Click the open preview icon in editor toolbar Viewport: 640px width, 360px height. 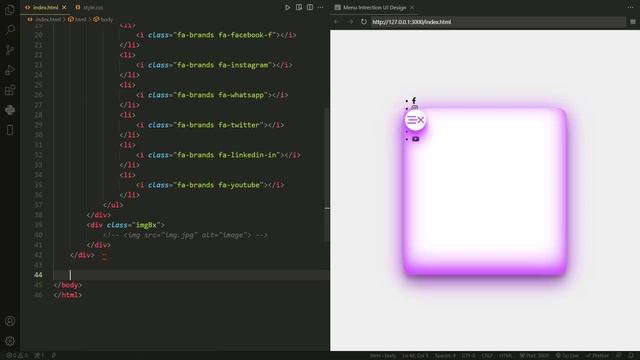(x=299, y=7)
